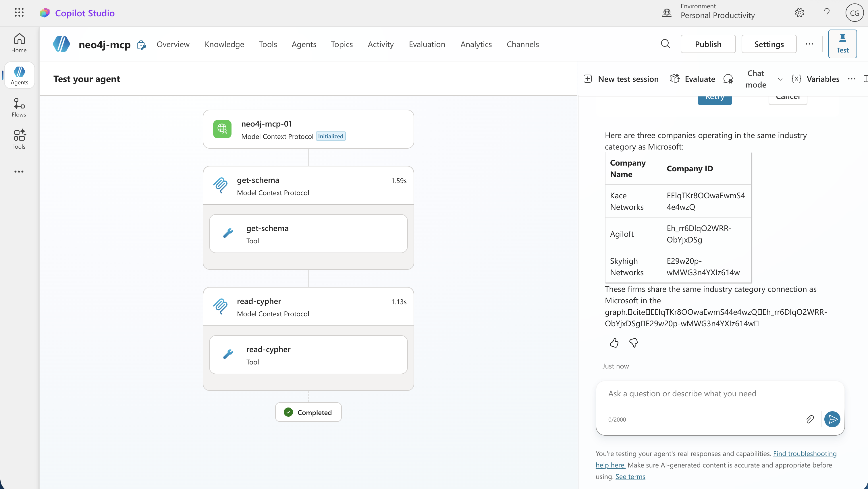This screenshot has height=489, width=868.
Task: Click the read-cypher tool wrench icon
Action: point(228,354)
